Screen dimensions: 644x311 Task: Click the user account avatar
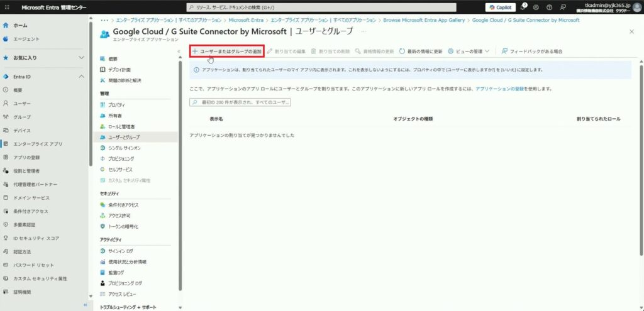636,8
